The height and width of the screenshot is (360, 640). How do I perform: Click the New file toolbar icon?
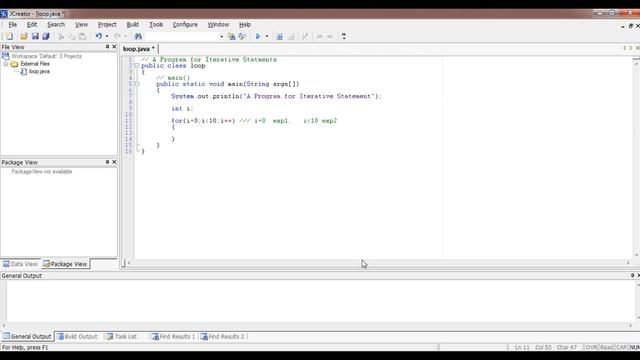tap(9, 36)
